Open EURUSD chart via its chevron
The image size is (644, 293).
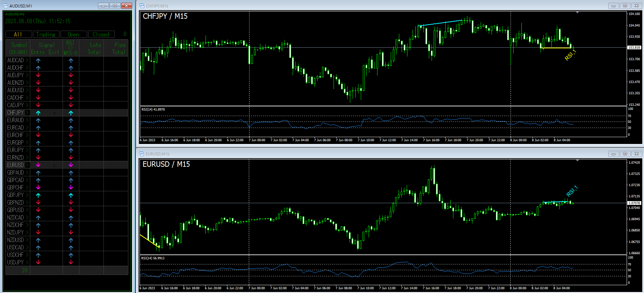pyautogui.click(x=28, y=165)
